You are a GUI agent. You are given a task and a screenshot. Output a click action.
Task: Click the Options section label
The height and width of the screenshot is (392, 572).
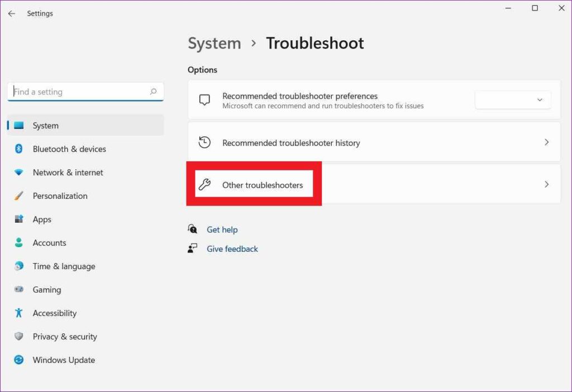(x=202, y=70)
